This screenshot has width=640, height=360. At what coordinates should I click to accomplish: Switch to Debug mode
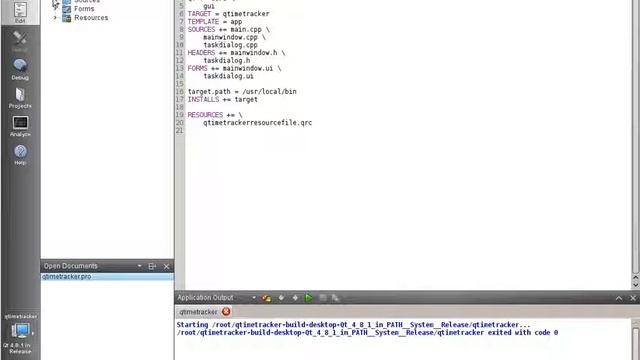20,69
